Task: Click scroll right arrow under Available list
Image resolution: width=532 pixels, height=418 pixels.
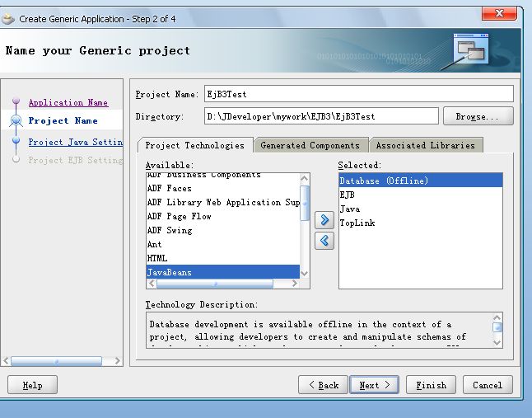Action: pos(295,284)
